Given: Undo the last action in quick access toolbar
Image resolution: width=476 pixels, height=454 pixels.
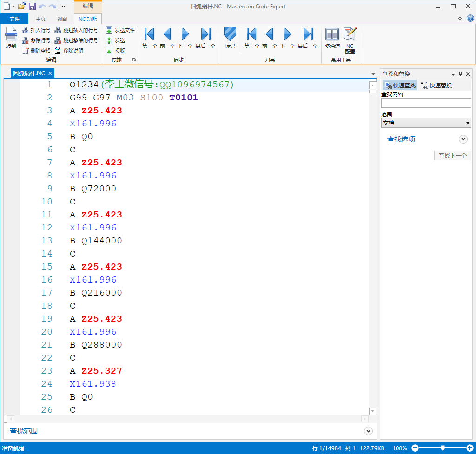Looking at the screenshot, I should [x=42, y=6].
